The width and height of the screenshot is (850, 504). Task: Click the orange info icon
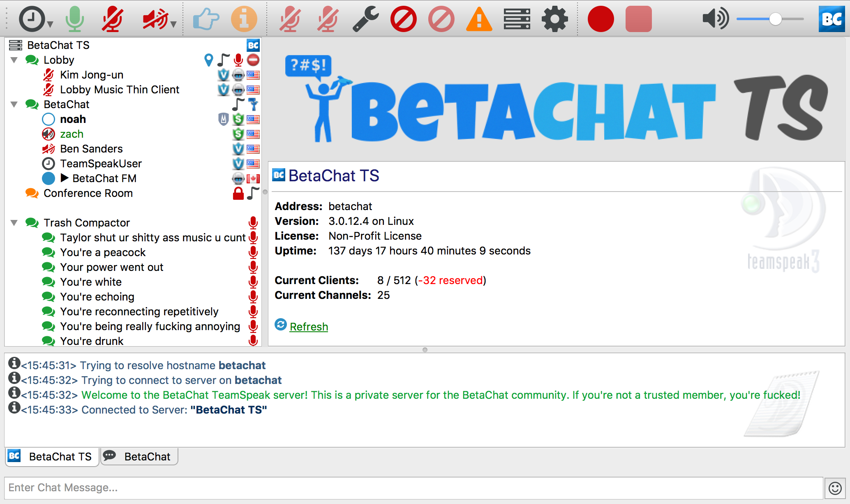[244, 19]
